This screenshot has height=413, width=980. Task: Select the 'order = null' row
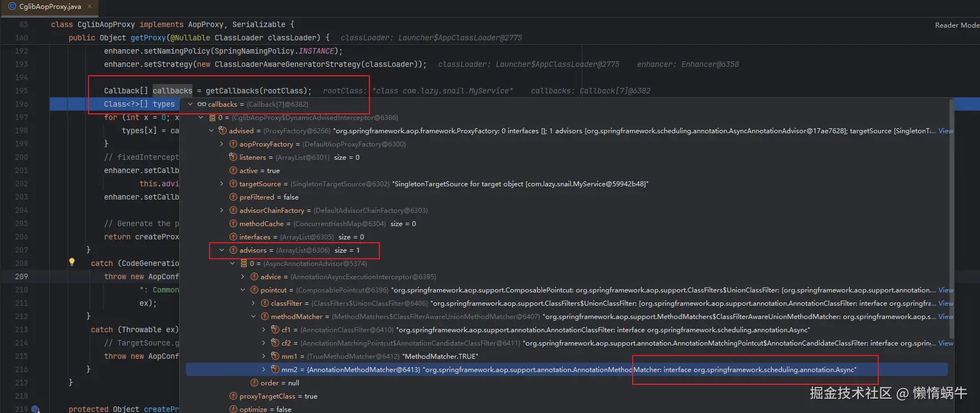pyautogui.click(x=567, y=383)
